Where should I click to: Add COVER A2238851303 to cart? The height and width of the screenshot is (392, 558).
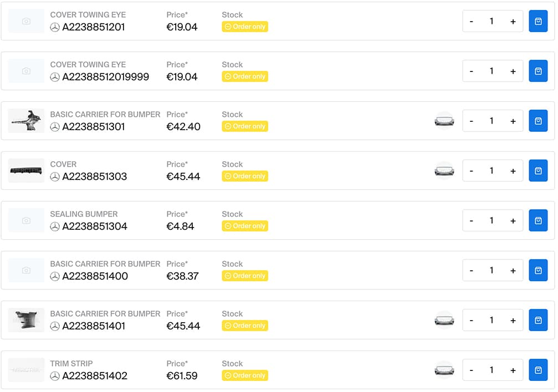click(537, 171)
